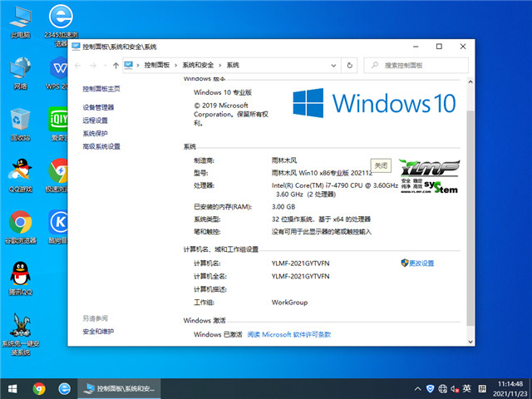Image resolution: width=532 pixels, height=399 pixels.
Task: Click the computer icon in address bar
Action: coord(129,65)
